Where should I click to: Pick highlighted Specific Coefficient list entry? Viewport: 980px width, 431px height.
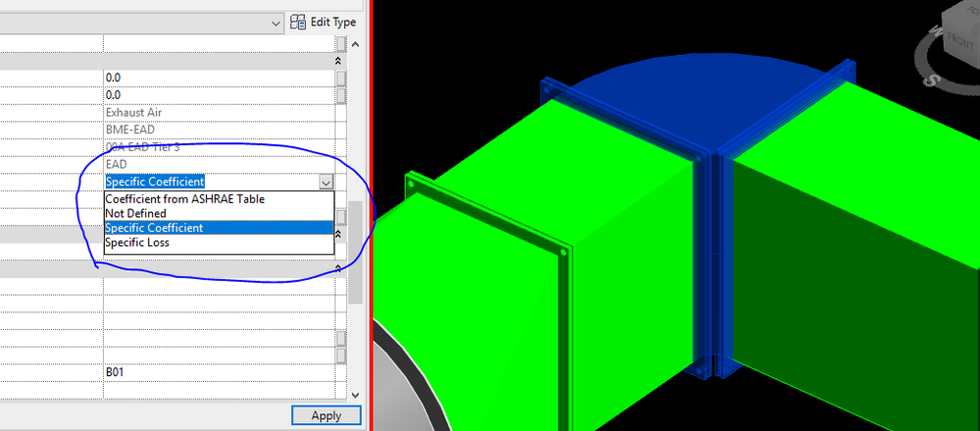[x=219, y=228]
